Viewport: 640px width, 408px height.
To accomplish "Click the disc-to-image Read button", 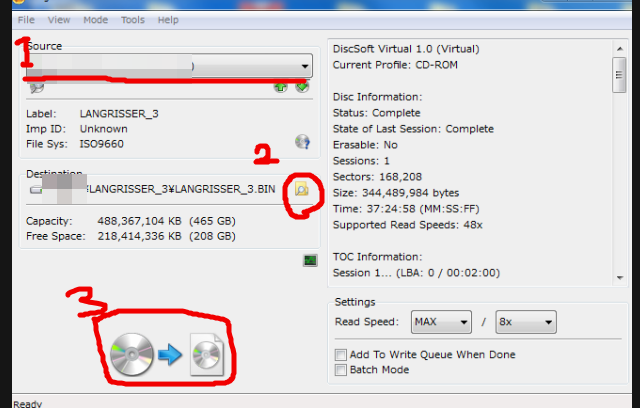I will click(x=167, y=354).
